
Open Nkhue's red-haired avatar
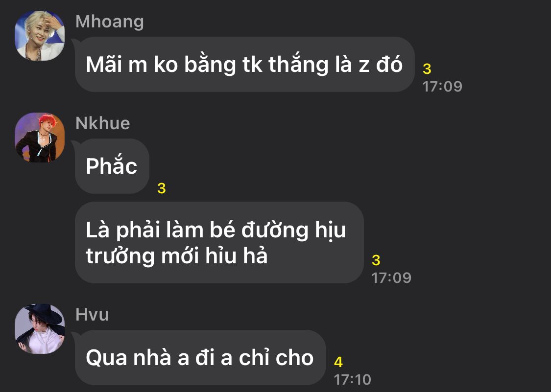tap(40, 138)
